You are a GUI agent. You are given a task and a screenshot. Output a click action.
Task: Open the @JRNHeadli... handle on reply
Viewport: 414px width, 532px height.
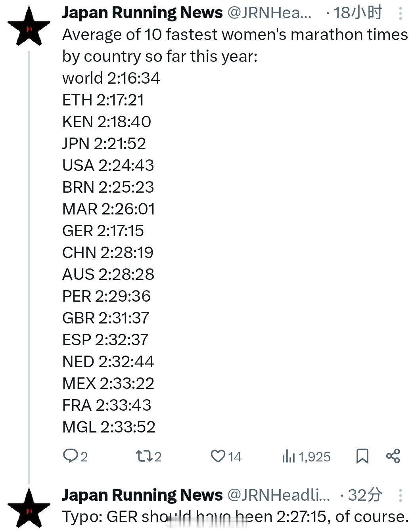pos(278,495)
